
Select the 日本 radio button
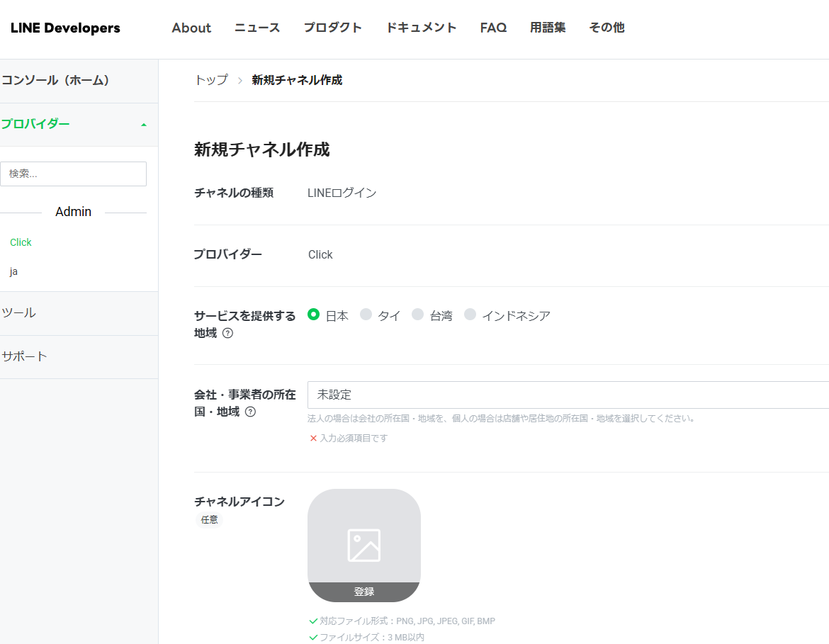[314, 315]
